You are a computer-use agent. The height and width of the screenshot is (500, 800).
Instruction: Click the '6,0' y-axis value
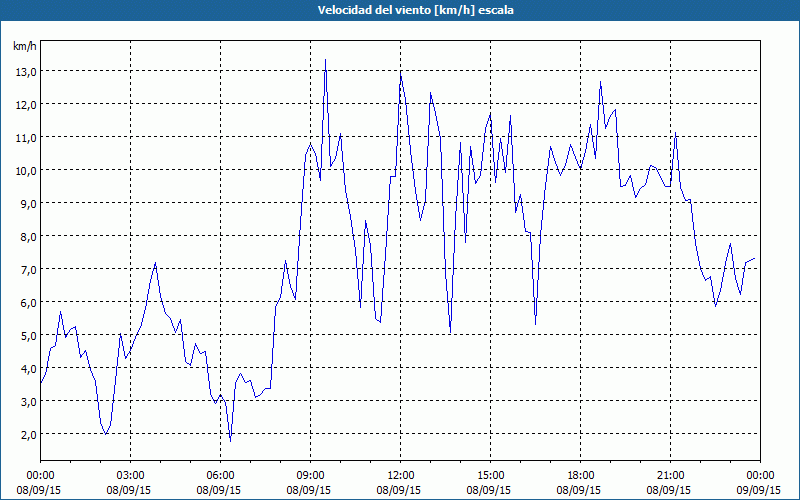point(29,303)
